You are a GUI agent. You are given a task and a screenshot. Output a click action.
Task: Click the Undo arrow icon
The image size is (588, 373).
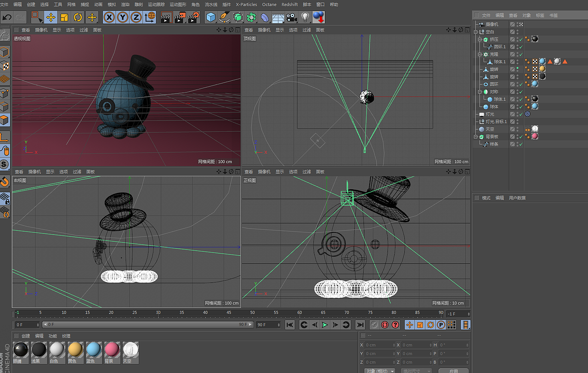(x=7, y=17)
